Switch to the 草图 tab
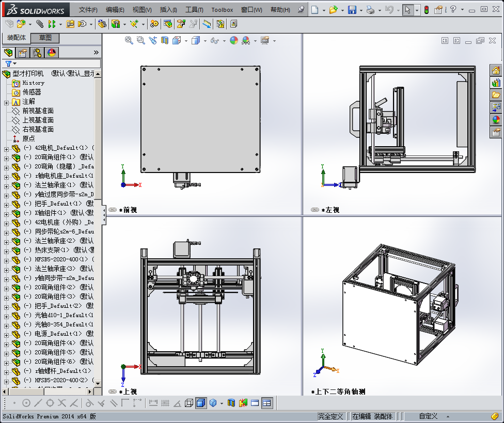 45,38
